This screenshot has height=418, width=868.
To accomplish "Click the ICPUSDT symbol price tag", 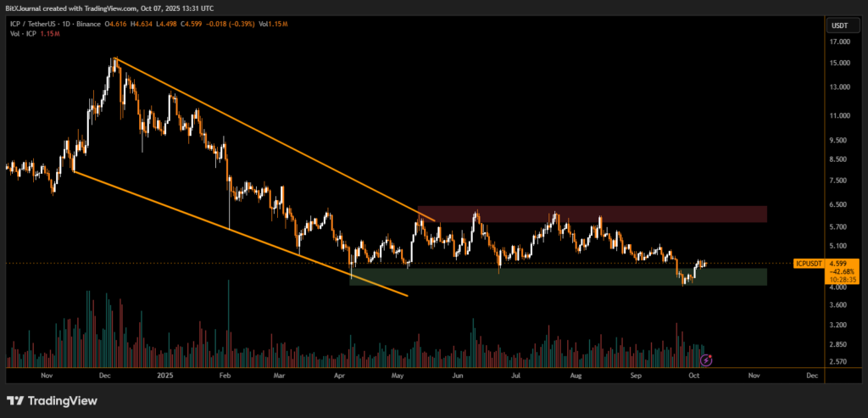I will pyautogui.click(x=807, y=264).
